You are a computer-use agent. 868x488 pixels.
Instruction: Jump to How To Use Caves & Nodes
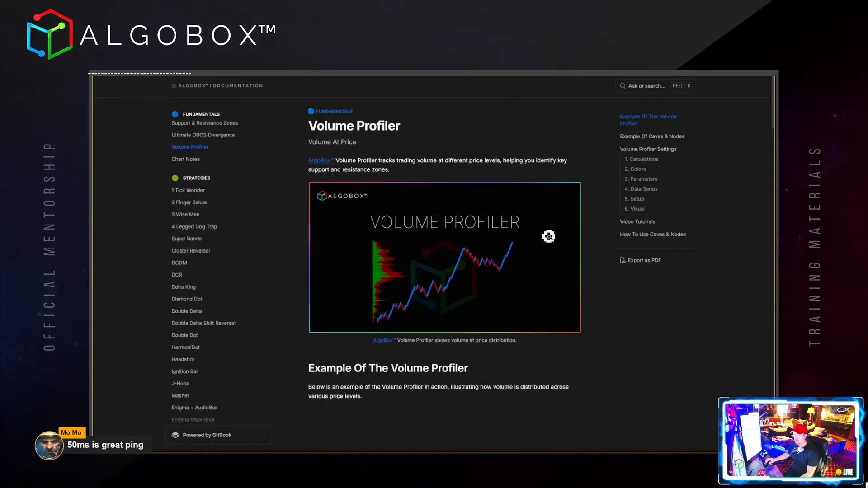652,235
